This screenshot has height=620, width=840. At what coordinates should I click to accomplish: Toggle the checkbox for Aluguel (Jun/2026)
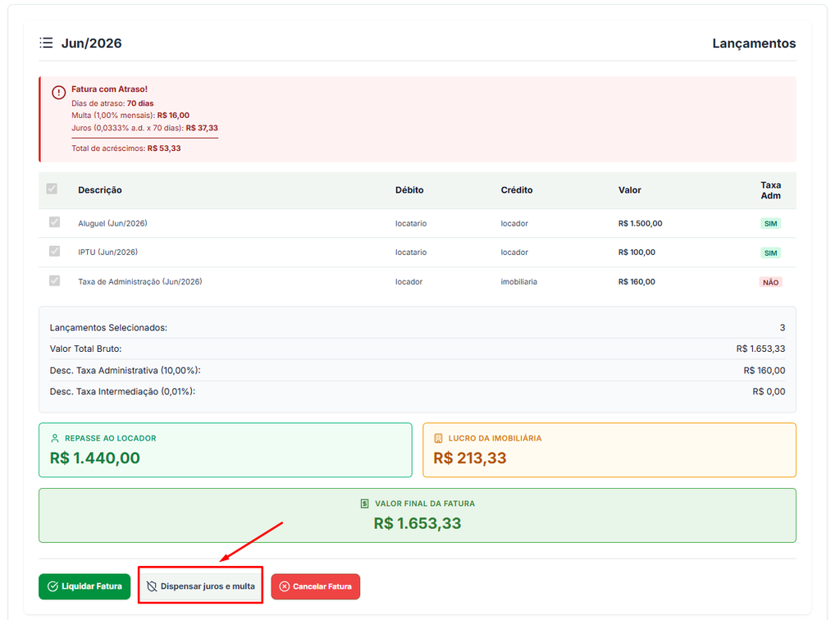point(55,222)
